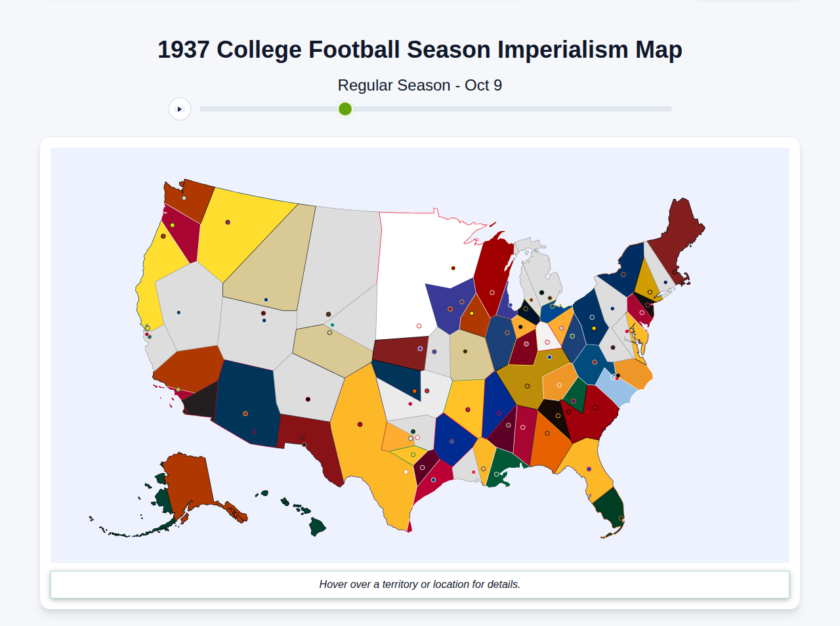This screenshot has width=840, height=626.
Task: Click the marker in the maroon Maine territory
Action: (675, 272)
